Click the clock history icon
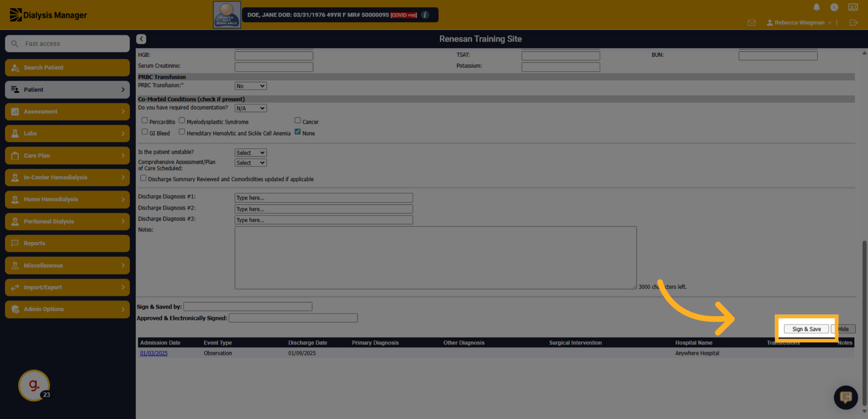Screen dimensions: 868x419 tap(834, 7)
